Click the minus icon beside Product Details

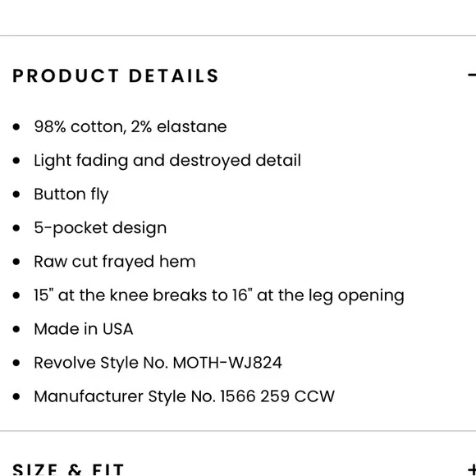pos(472,75)
